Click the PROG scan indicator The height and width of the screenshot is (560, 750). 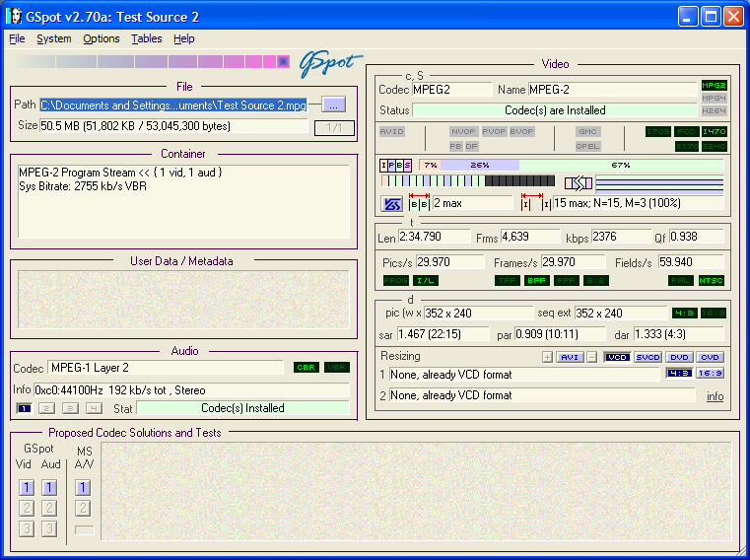396,280
